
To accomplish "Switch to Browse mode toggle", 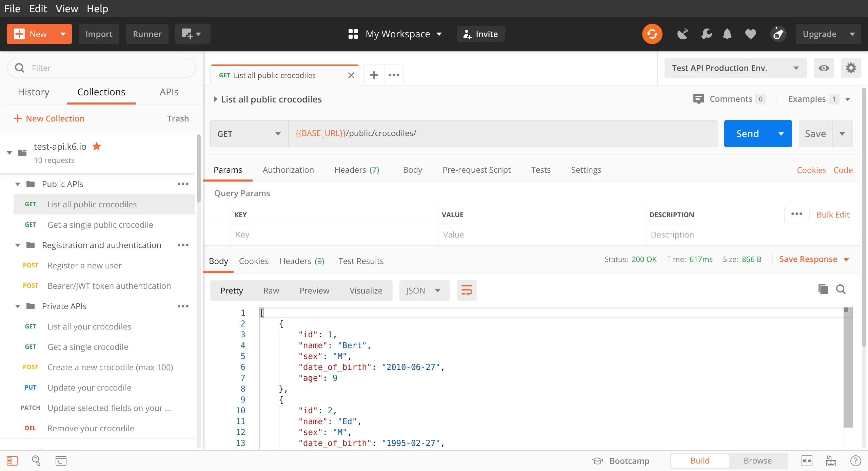I will [757, 461].
